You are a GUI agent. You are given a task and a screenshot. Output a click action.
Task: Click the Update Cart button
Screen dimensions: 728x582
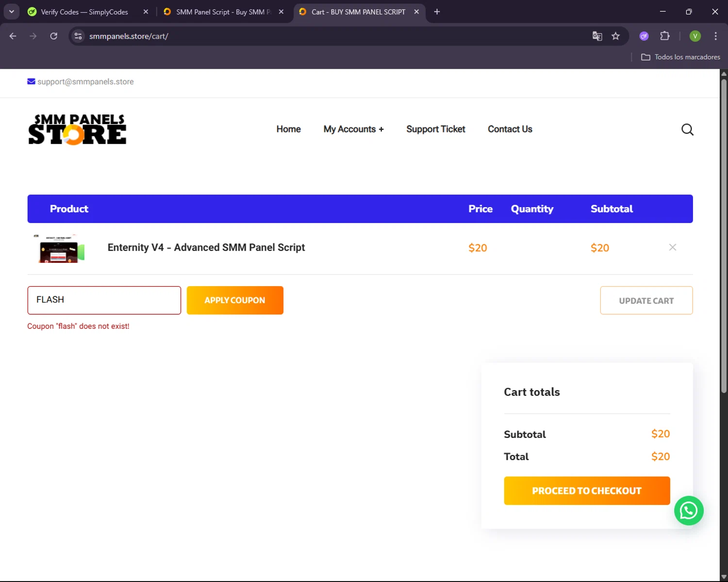[x=646, y=301]
